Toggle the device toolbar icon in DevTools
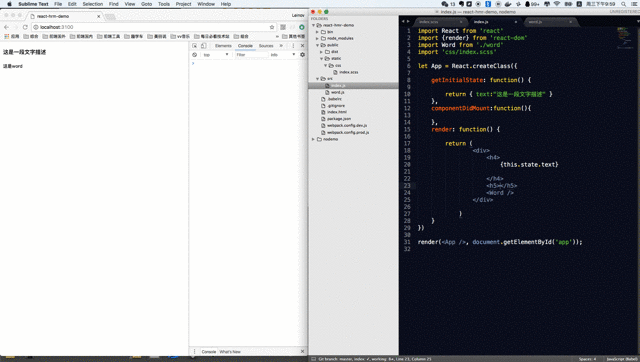Viewport: 640px width, 362px height. coord(204,46)
